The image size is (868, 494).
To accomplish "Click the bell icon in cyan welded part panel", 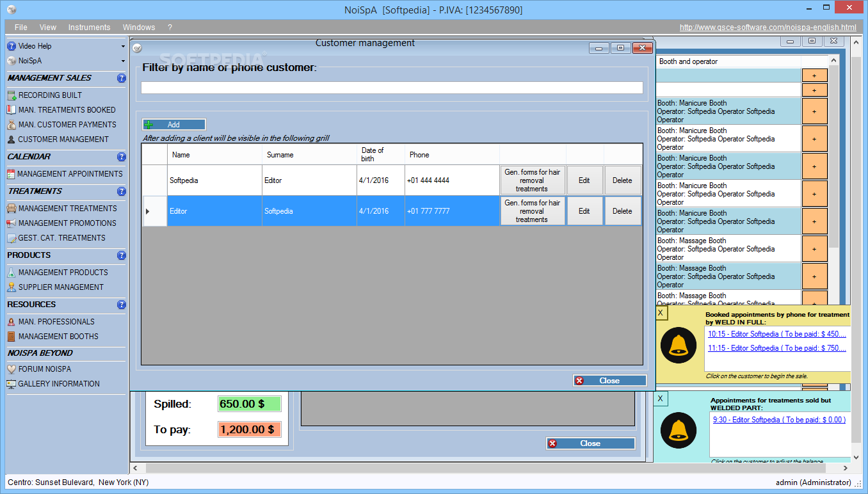I will 679,430.
